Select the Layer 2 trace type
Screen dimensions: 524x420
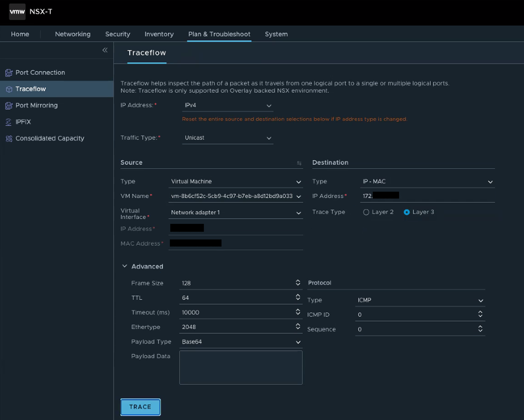(366, 212)
